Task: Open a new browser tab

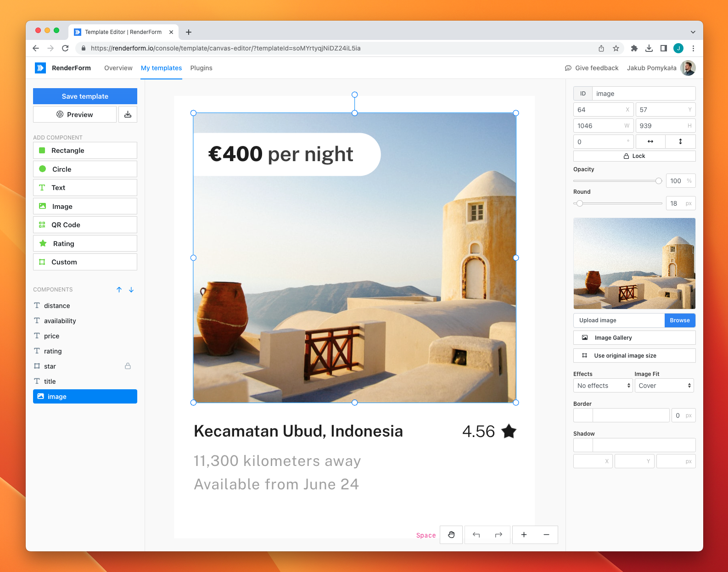Action: (x=189, y=32)
